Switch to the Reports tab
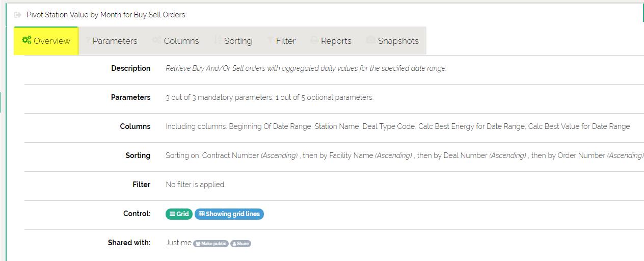The height and width of the screenshot is (261, 644). point(336,41)
